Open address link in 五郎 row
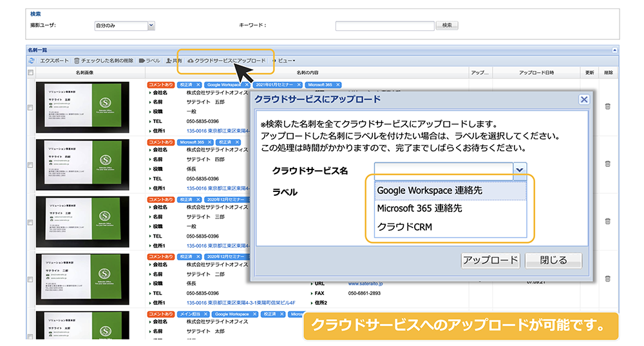 point(218,131)
